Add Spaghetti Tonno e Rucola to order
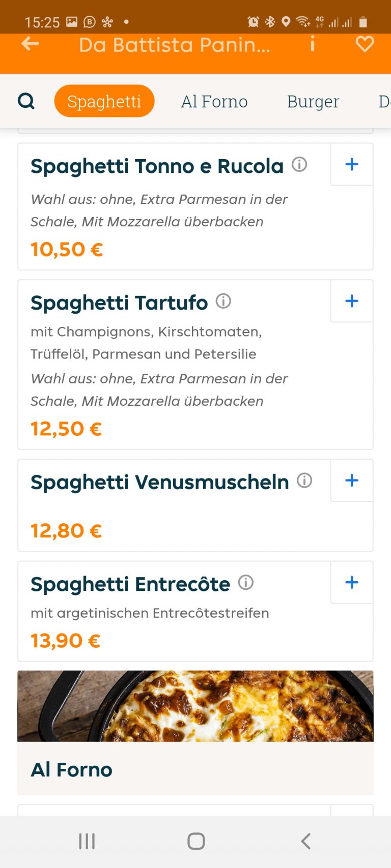The height and width of the screenshot is (868, 391). [x=352, y=164]
